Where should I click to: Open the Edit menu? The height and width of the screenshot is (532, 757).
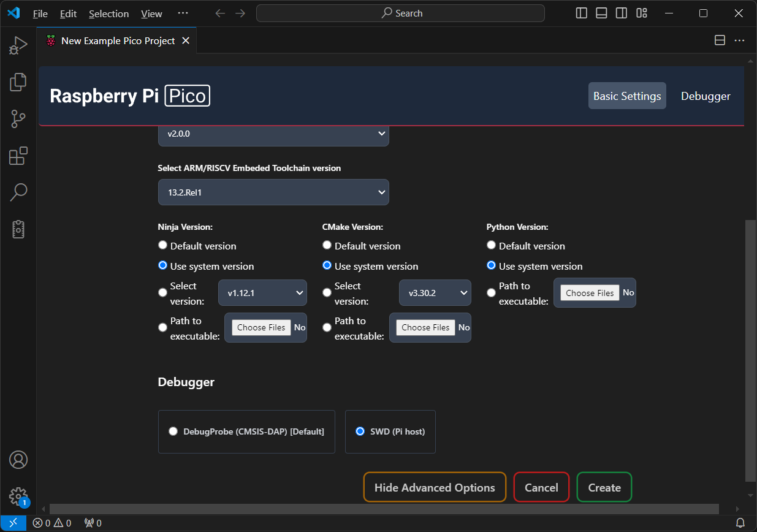point(68,13)
